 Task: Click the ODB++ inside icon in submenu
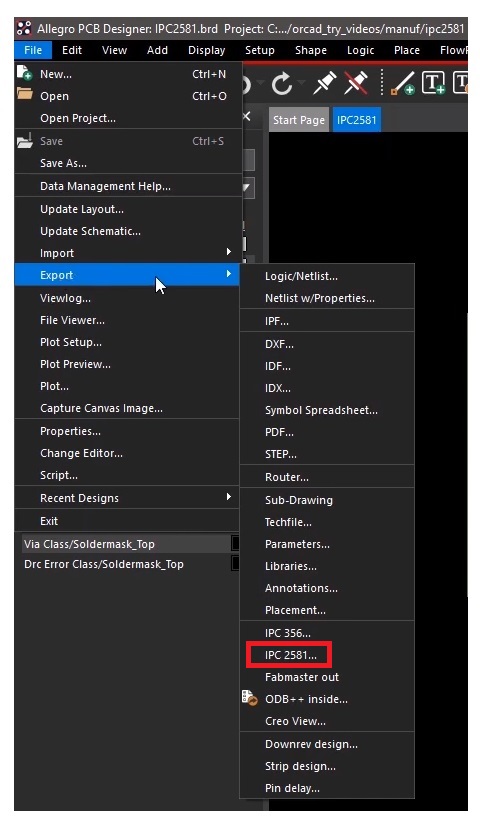point(249,697)
